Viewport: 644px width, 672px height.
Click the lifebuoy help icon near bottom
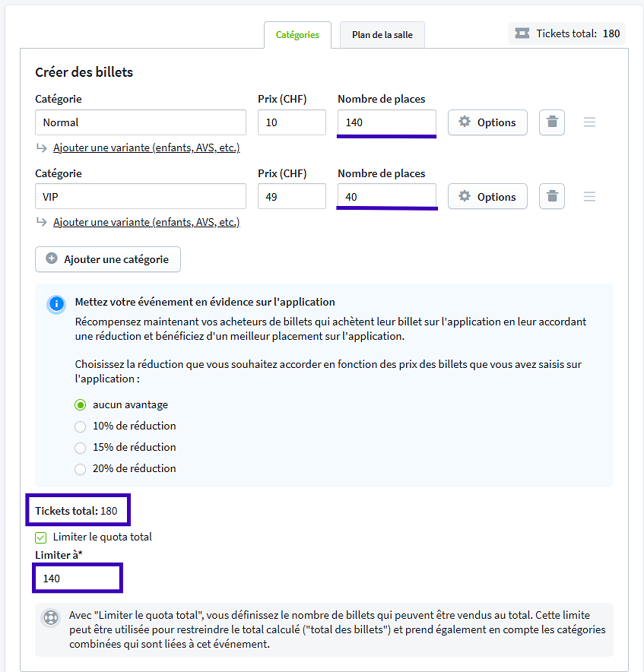pos(50,618)
